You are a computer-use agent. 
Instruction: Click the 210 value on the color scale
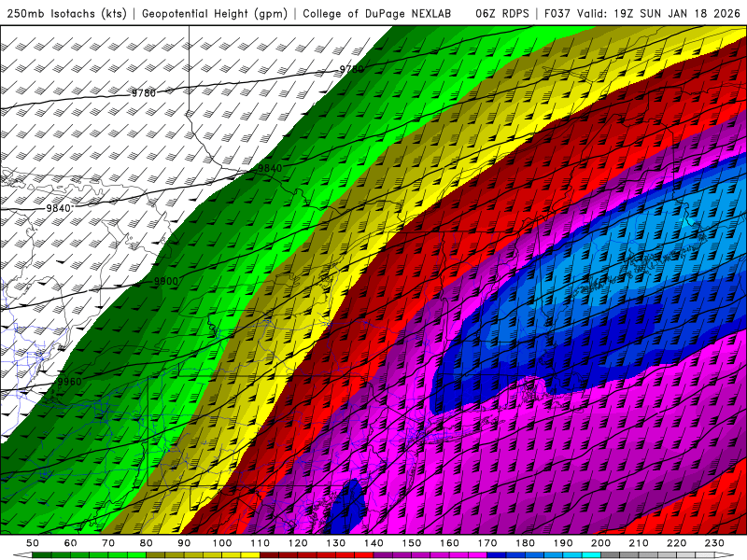(x=640, y=543)
